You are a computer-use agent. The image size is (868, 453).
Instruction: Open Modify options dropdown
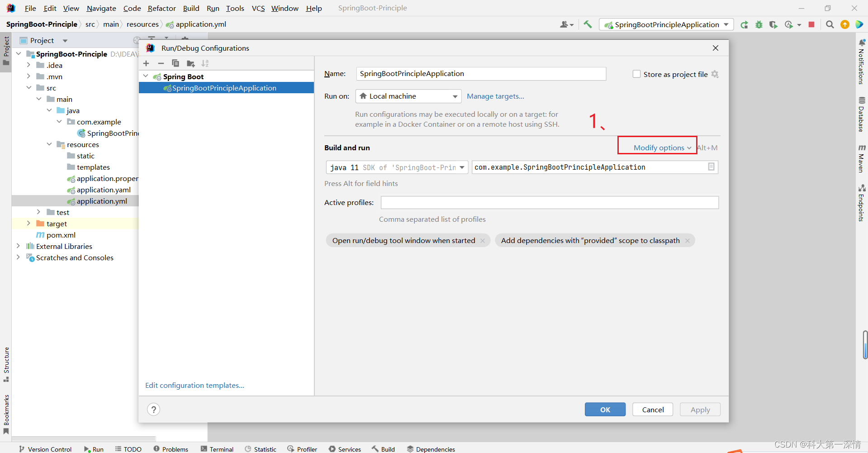coord(663,148)
